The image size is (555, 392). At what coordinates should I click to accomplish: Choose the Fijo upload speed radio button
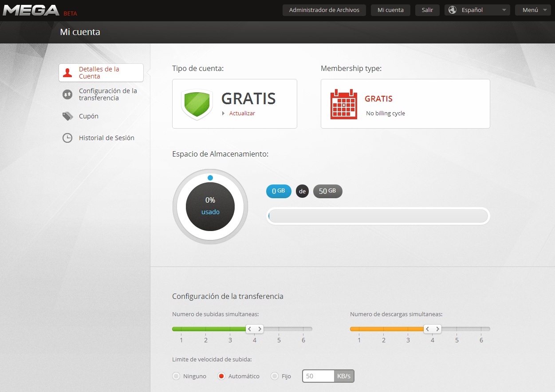tap(275, 376)
